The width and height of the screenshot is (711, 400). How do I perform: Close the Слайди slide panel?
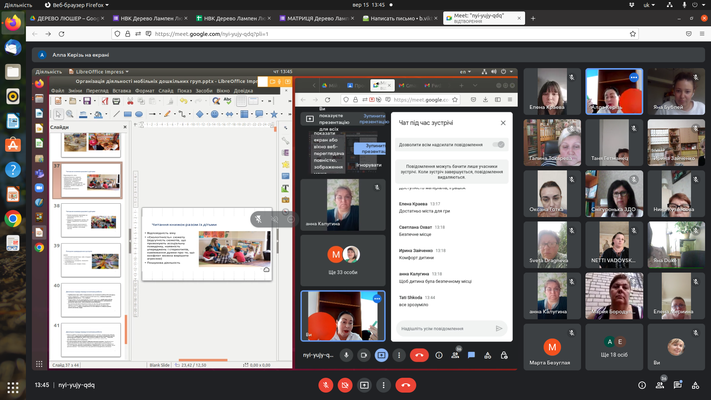tap(125, 127)
